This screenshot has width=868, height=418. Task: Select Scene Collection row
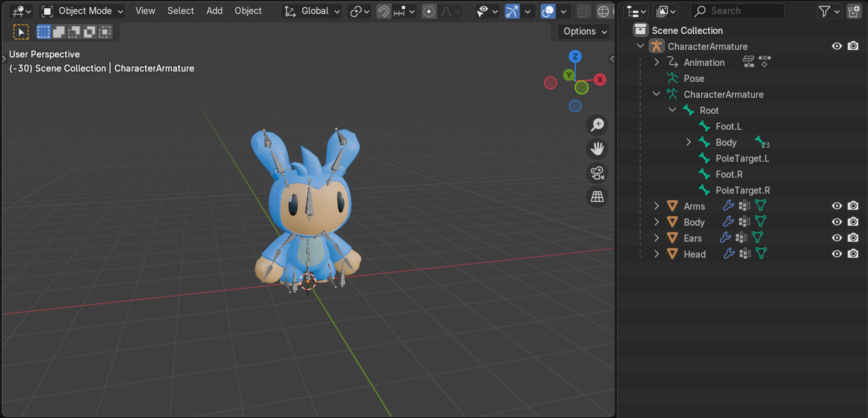tap(743, 30)
